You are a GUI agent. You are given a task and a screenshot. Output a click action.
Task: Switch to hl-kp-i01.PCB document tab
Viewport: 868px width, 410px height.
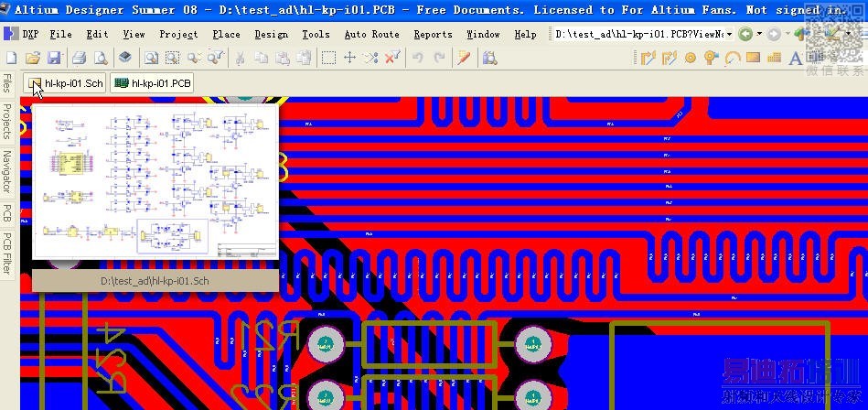coord(152,83)
